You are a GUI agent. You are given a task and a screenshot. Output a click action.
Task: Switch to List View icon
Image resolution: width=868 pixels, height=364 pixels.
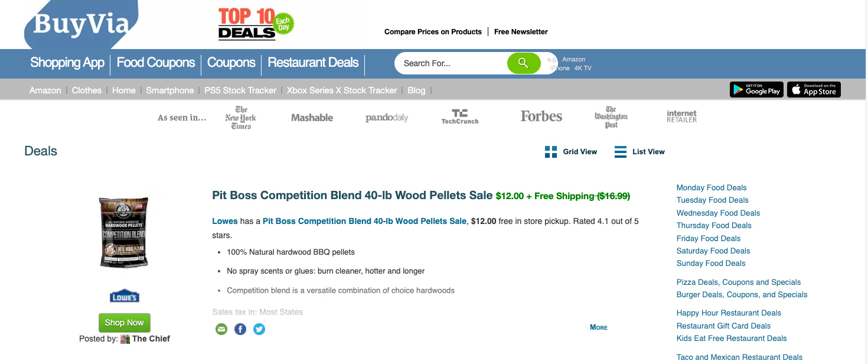tap(621, 152)
